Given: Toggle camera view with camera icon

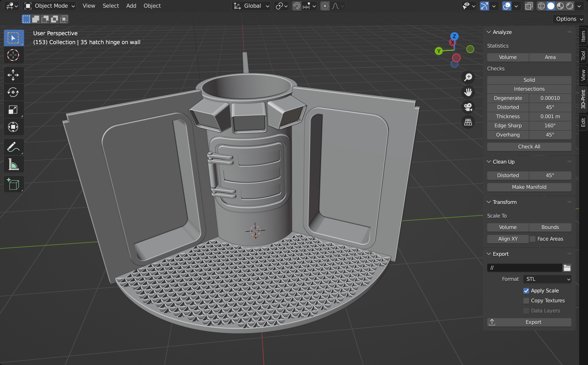Looking at the screenshot, I should [468, 107].
